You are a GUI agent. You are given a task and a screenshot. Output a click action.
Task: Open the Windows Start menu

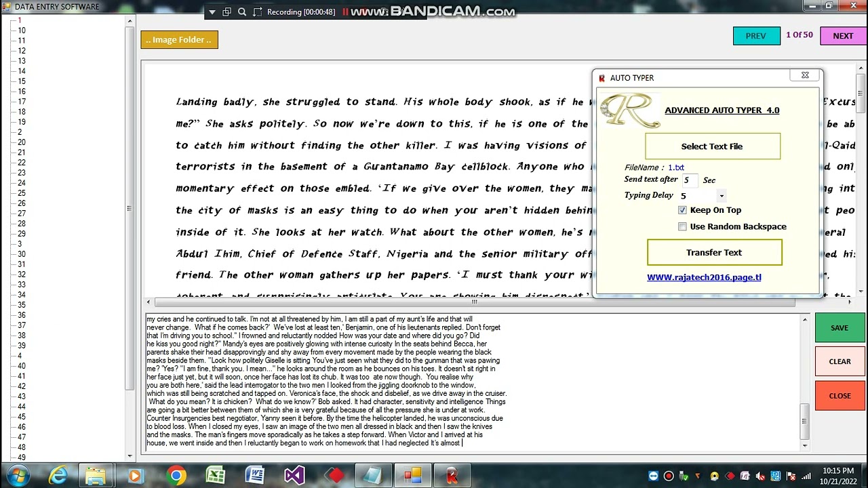click(x=16, y=476)
